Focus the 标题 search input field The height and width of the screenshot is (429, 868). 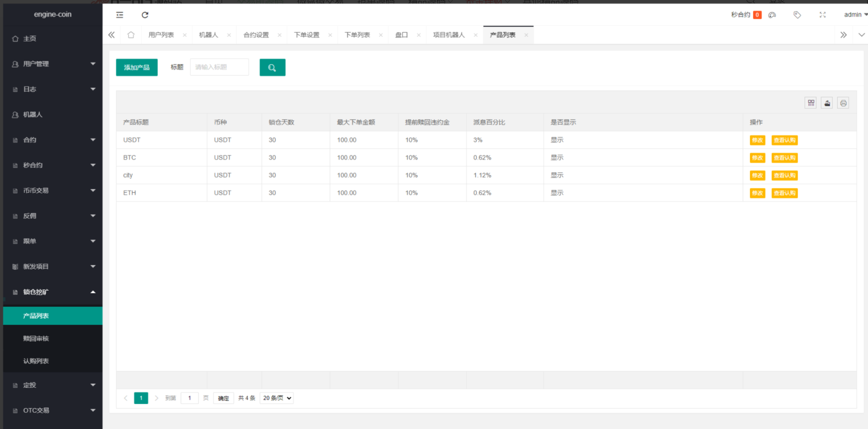coord(219,67)
